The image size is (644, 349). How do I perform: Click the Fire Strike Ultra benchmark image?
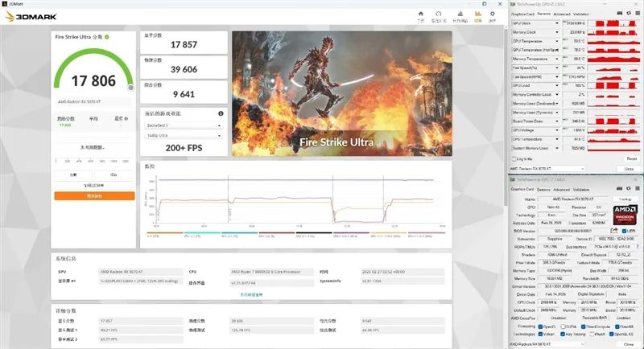point(342,93)
